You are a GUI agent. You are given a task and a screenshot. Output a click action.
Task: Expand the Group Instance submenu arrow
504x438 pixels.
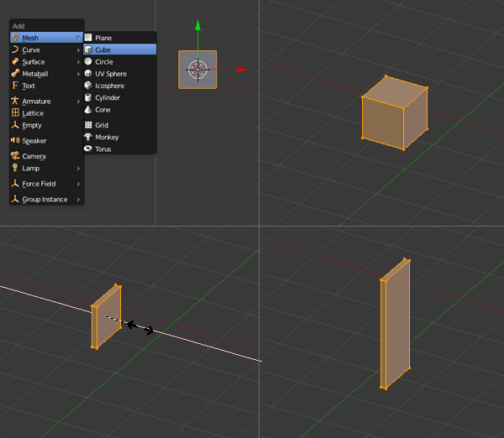pyautogui.click(x=78, y=200)
